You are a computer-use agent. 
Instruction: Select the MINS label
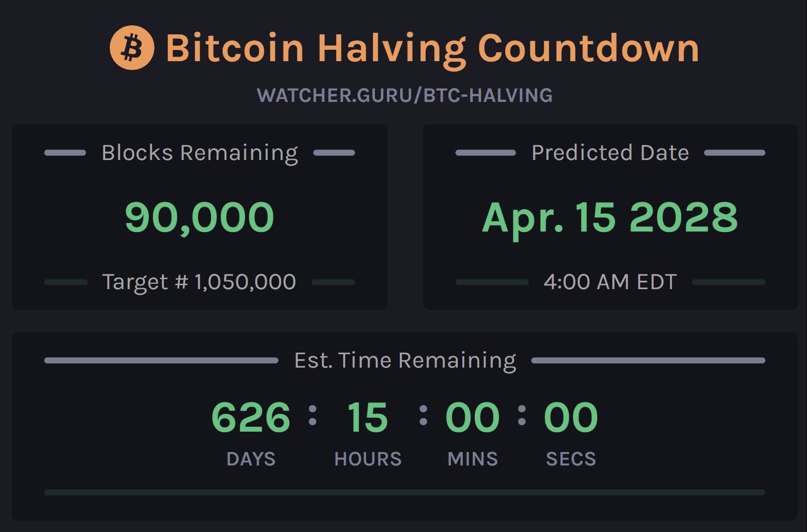point(473,459)
